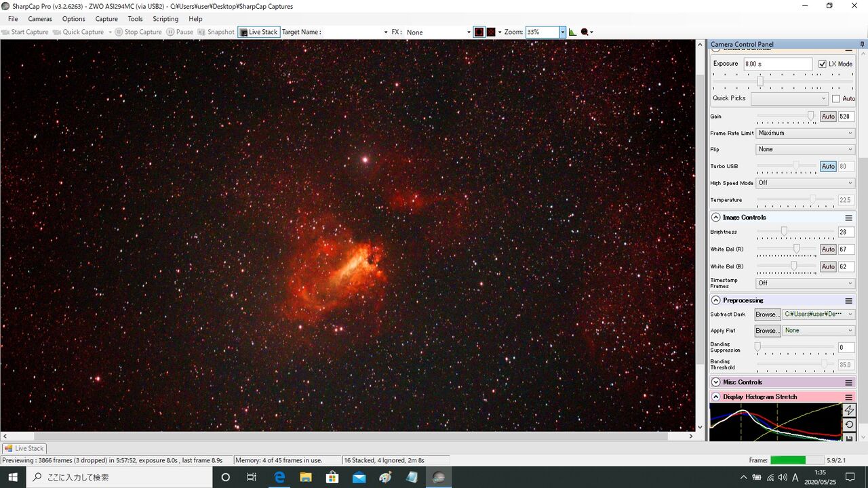The height and width of the screenshot is (488, 868).
Task: Open the Flip dropdown
Action: pyautogui.click(x=806, y=149)
